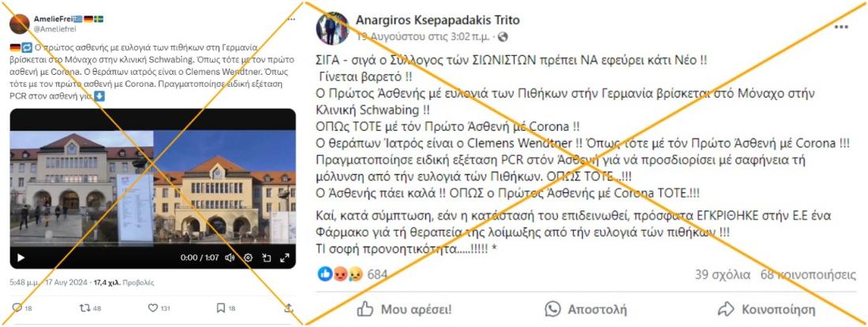This screenshot has width=868, height=327.
Task: Expand video to fullscreen
Action: (x=285, y=258)
